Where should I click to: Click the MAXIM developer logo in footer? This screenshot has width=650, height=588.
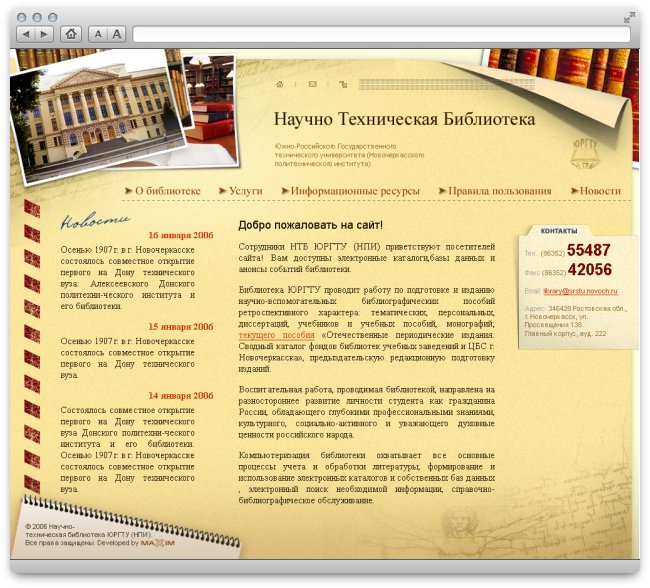pyautogui.click(x=158, y=543)
